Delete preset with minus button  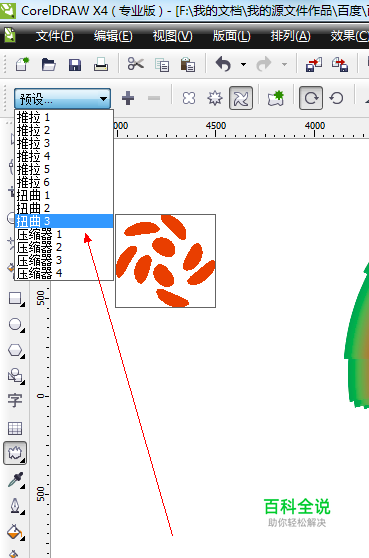click(x=154, y=98)
